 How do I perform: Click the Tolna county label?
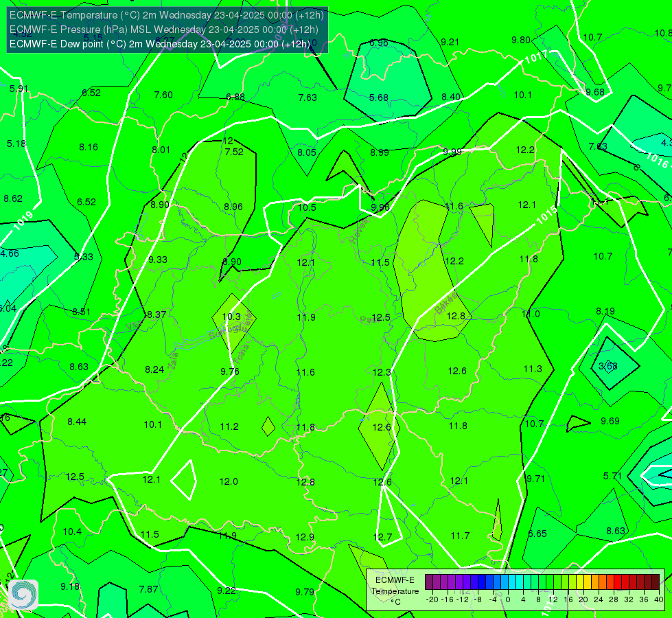(242, 354)
